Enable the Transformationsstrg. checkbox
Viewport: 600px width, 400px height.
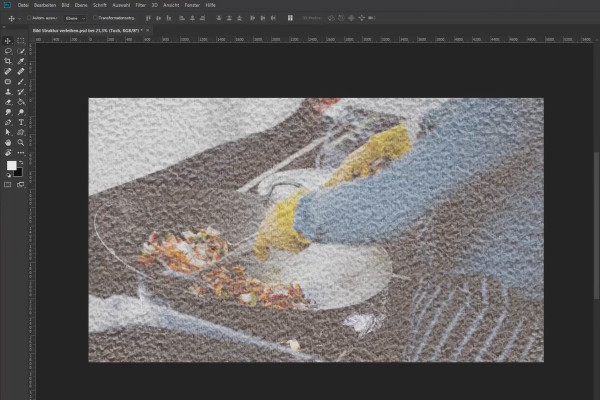point(96,18)
